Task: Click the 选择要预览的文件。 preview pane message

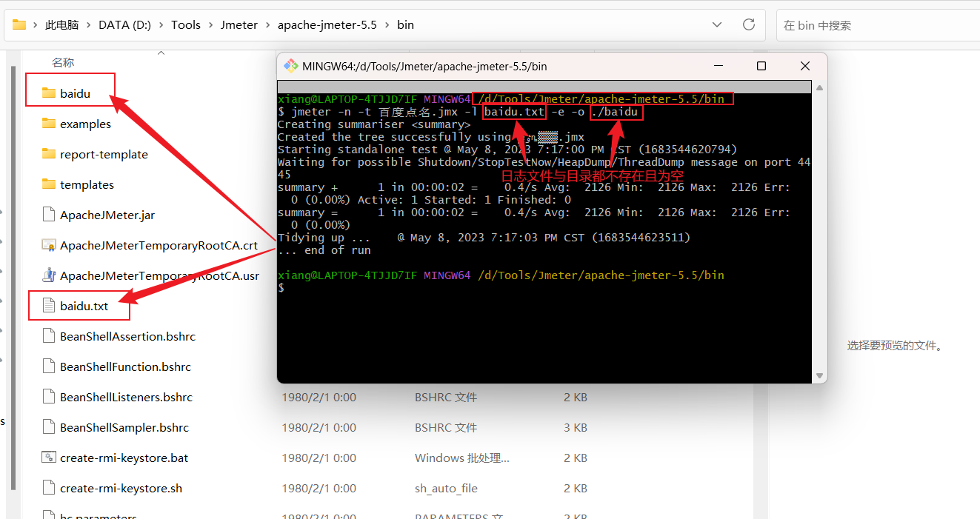Action: 895,345
